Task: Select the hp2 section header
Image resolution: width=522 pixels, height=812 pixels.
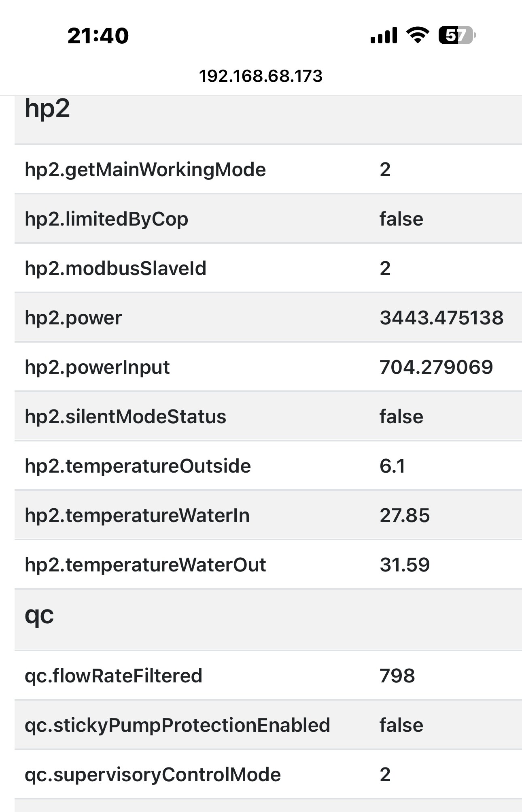Action: pos(47,109)
